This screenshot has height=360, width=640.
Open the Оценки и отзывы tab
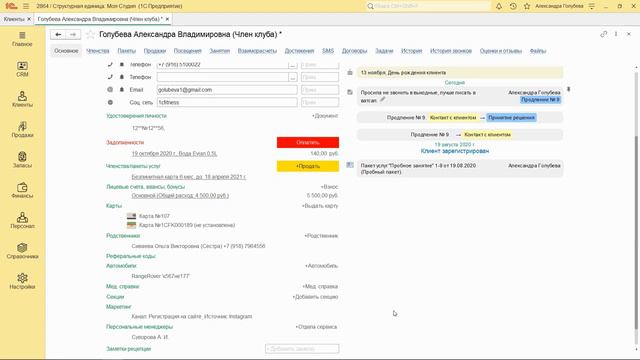(x=501, y=51)
